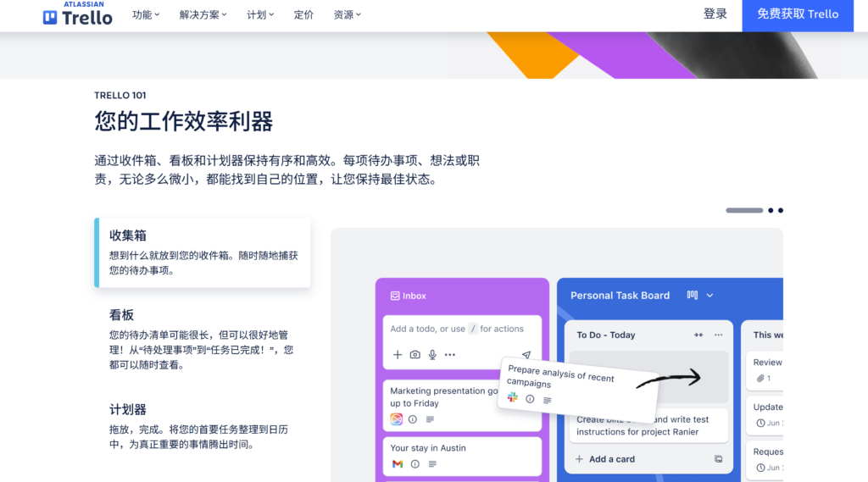Click 'Add a card' in To Do list
Viewport: 868px width, 482px height.
(x=605, y=459)
